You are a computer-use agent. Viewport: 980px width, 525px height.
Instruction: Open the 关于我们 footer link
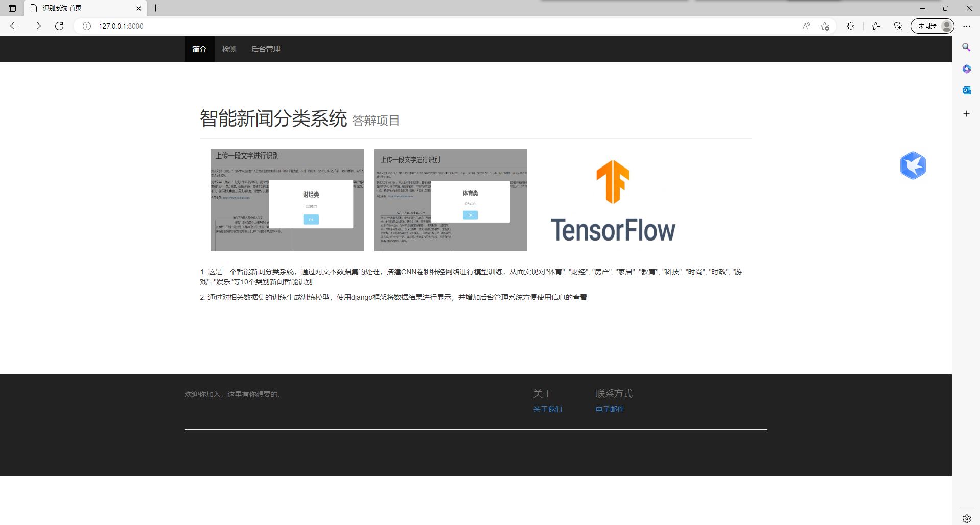coord(548,409)
